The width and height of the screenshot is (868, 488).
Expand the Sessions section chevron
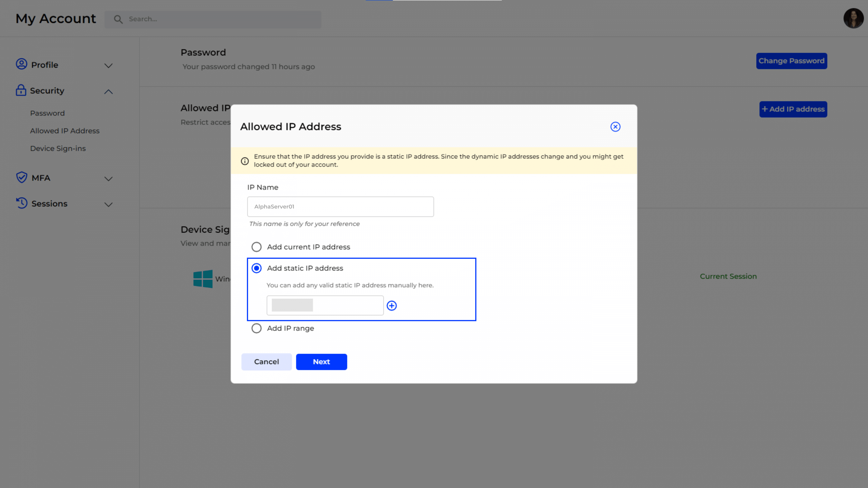[x=108, y=205]
